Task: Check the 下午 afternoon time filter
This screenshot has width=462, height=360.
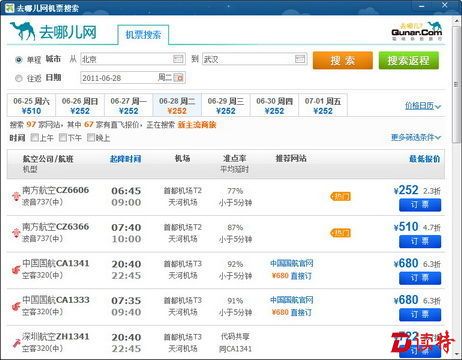Action: click(62, 137)
